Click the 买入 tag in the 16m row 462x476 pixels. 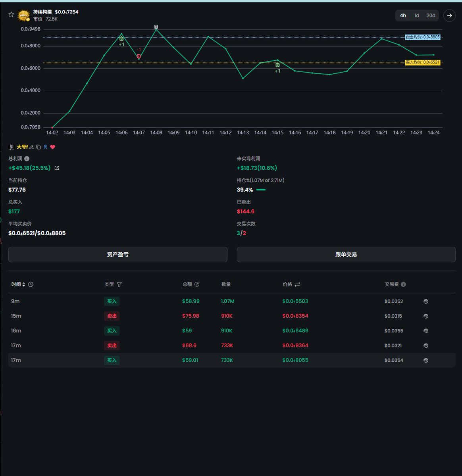(x=112, y=331)
